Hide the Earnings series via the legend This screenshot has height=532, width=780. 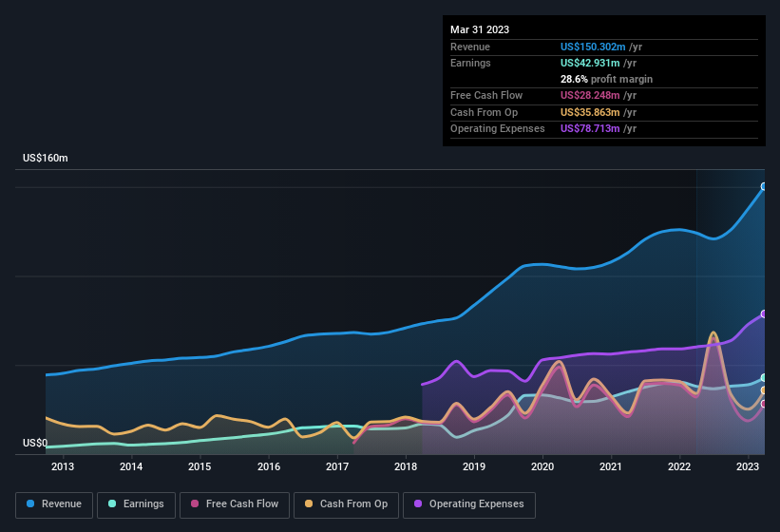click(136, 504)
